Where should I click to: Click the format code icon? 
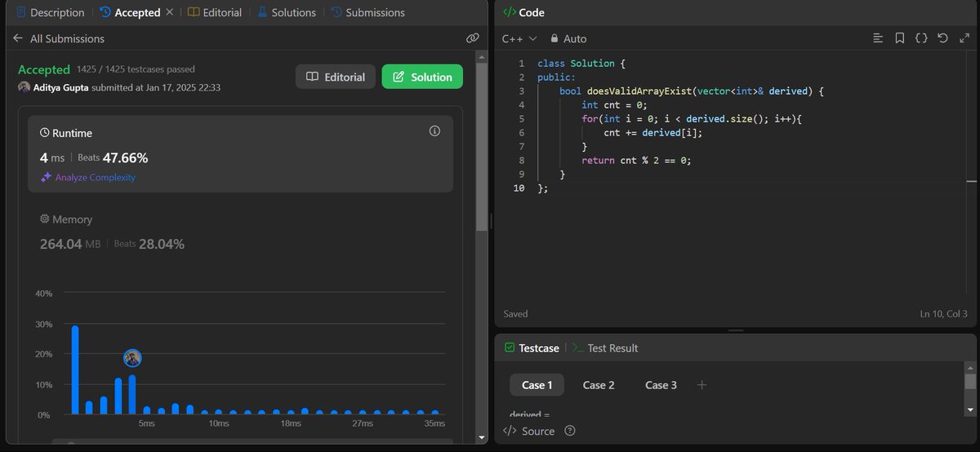point(878,38)
